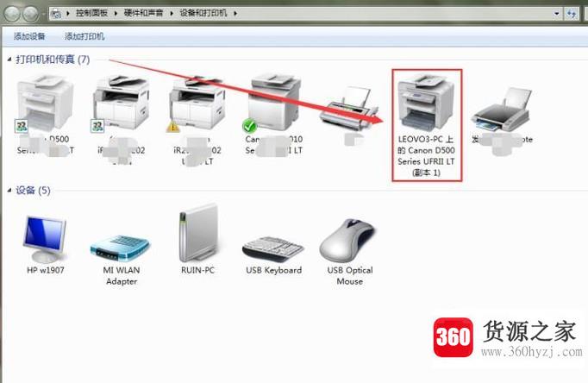
Task: Select the USB Optical Mouse device
Action: [x=349, y=252]
